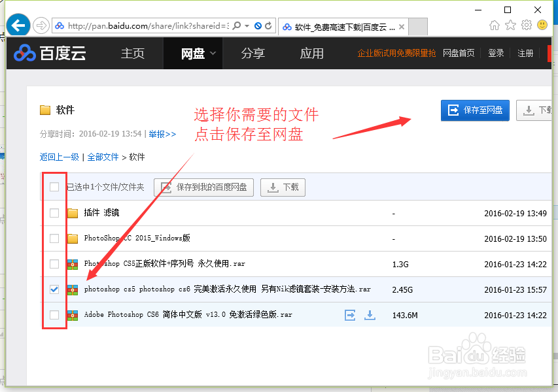Click the browser home icon
The height and width of the screenshot is (392, 558).
[x=495, y=25]
